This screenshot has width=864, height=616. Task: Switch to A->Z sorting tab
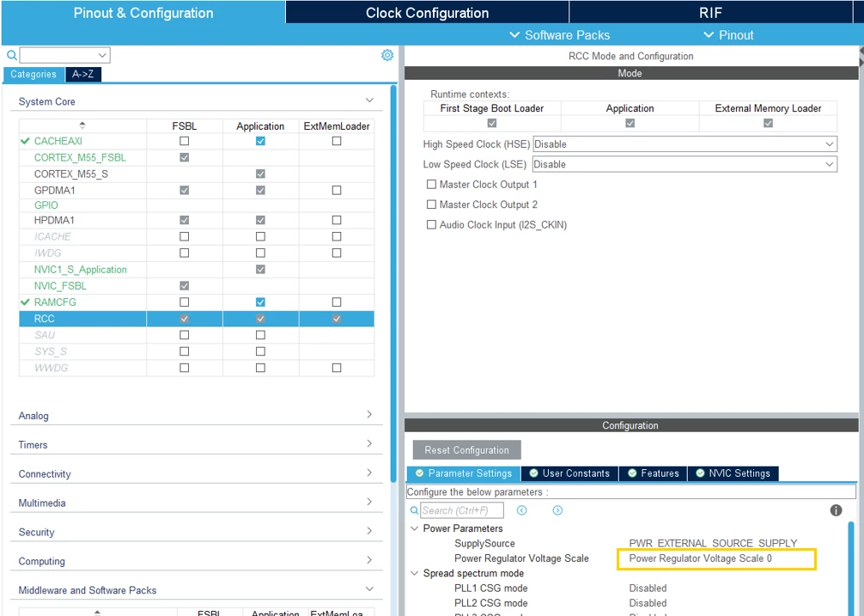coord(83,75)
